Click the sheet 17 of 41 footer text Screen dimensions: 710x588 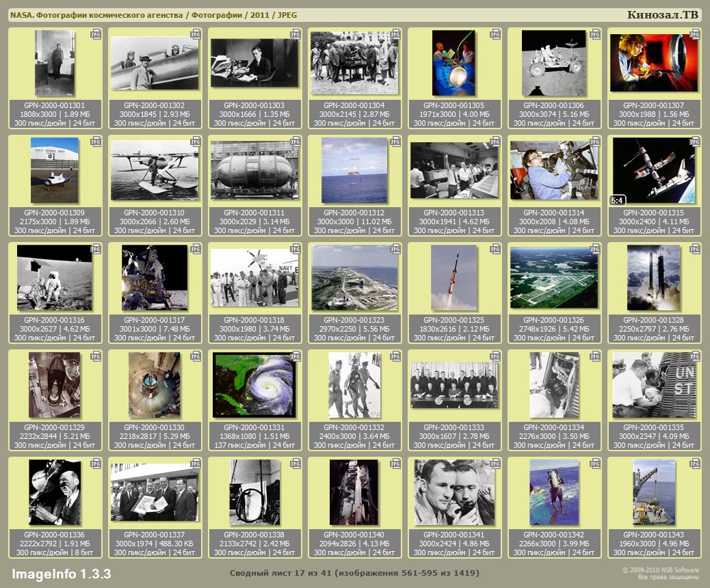coord(354,573)
